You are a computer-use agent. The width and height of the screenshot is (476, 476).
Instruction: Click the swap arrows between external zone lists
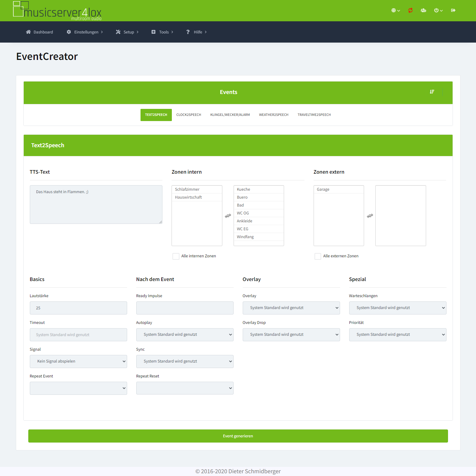coord(370,216)
